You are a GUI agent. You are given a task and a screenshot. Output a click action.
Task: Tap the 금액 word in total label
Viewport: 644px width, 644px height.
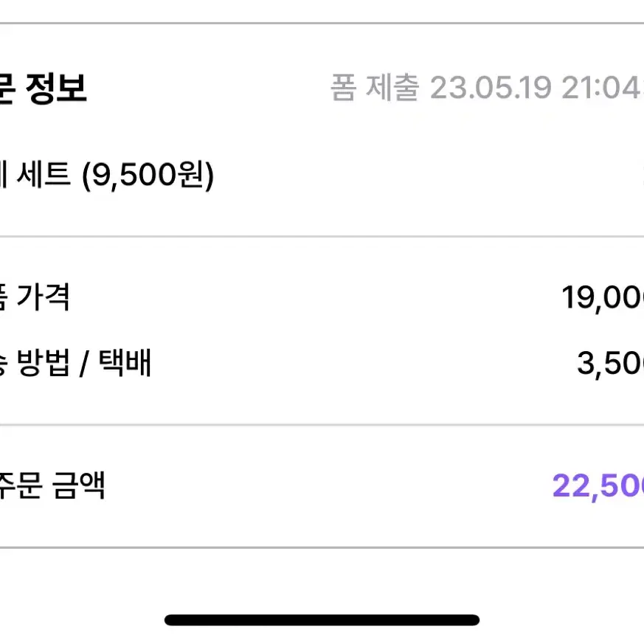tap(79, 485)
